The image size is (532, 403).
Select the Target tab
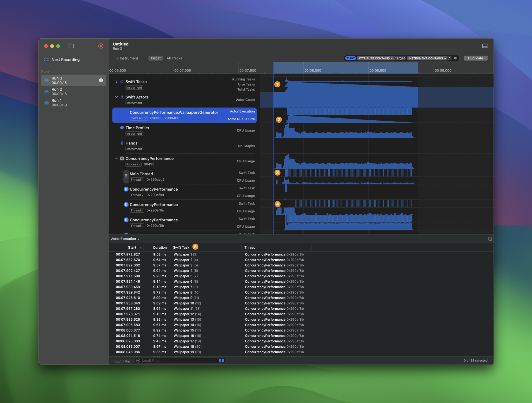pyautogui.click(x=155, y=58)
